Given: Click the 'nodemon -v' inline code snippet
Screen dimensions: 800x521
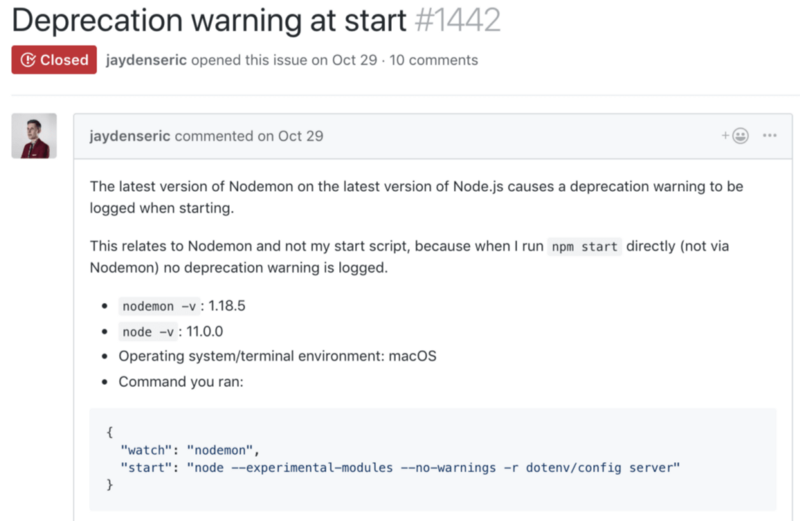Looking at the screenshot, I should (x=160, y=306).
